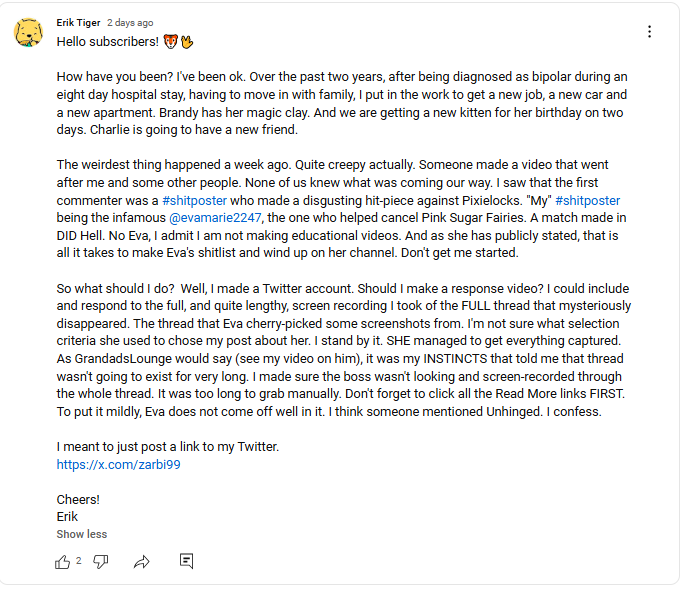This screenshot has width=682, height=592.
Task: Click the like count number 2
Action: coord(79,561)
